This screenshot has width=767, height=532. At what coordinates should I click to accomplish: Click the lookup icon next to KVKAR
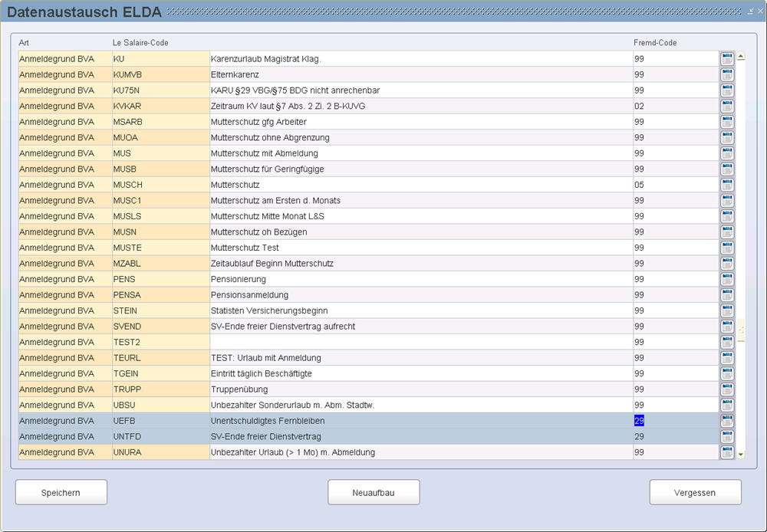click(x=727, y=107)
